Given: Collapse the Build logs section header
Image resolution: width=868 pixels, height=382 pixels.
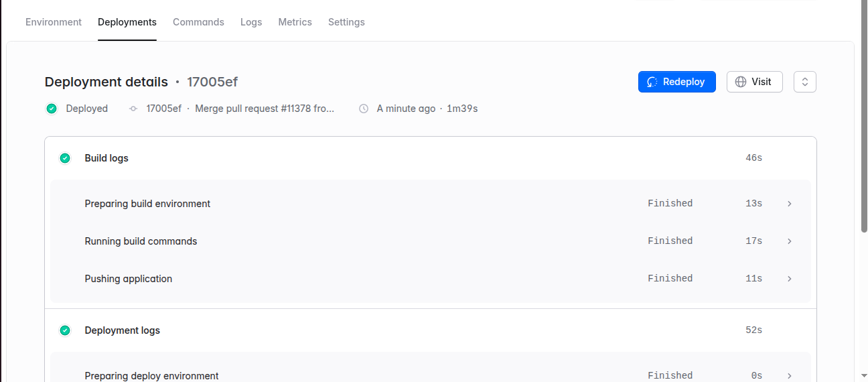Looking at the screenshot, I should click(431, 158).
